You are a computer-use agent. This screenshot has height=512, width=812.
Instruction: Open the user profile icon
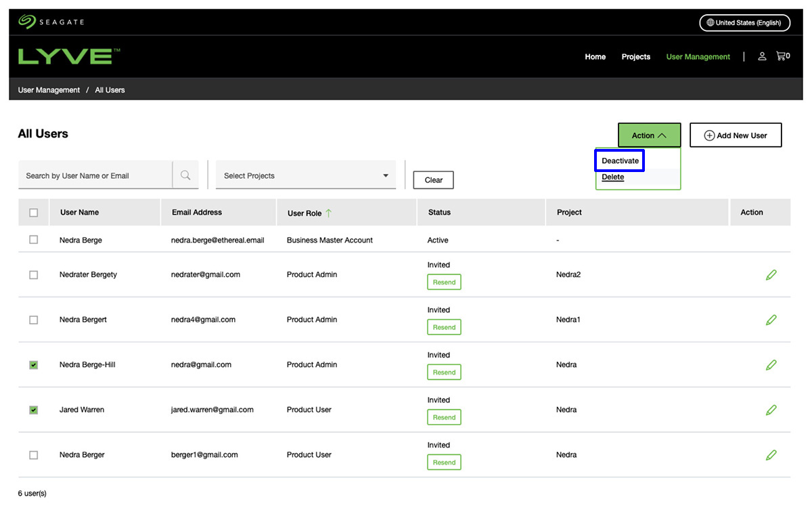tap(762, 57)
